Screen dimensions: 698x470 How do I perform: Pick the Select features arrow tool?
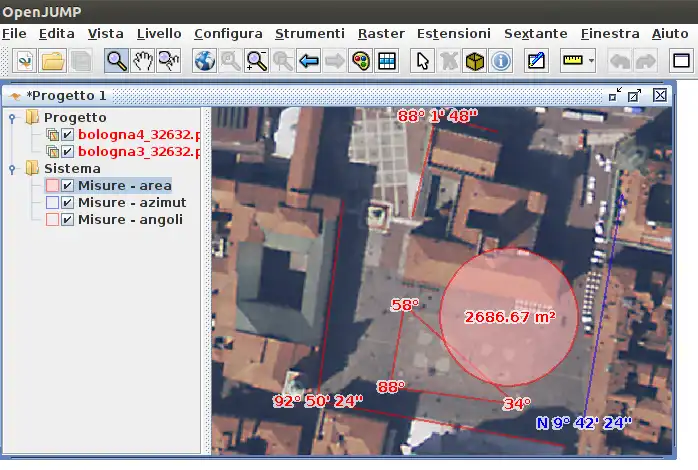tap(422, 61)
